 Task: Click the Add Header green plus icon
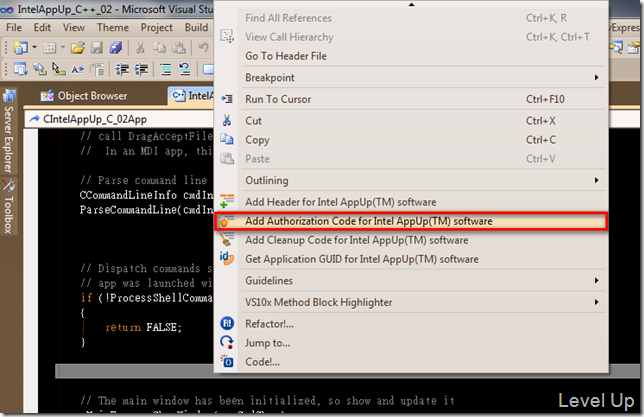point(227,201)
